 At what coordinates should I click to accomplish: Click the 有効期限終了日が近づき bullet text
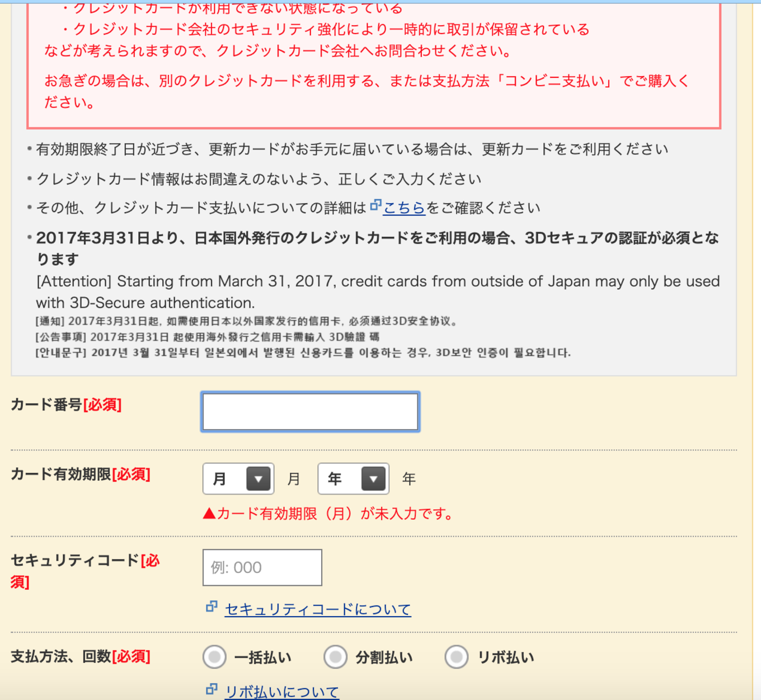352,149
